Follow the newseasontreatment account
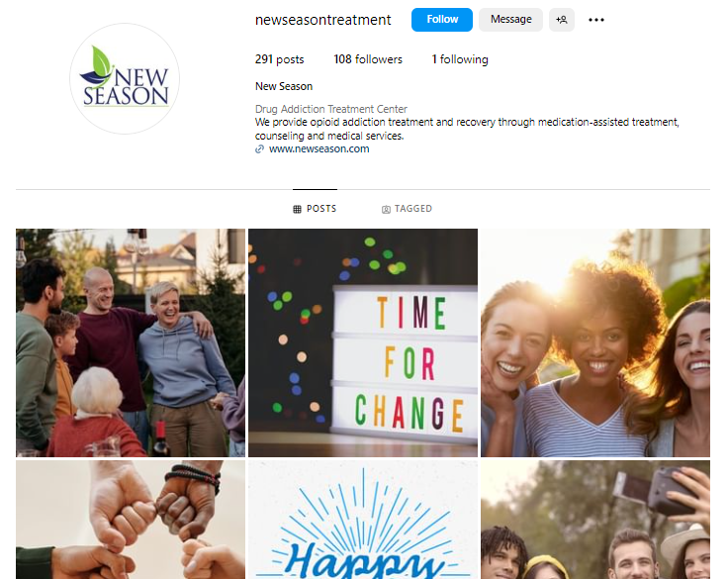 click(x=441, y=20)
